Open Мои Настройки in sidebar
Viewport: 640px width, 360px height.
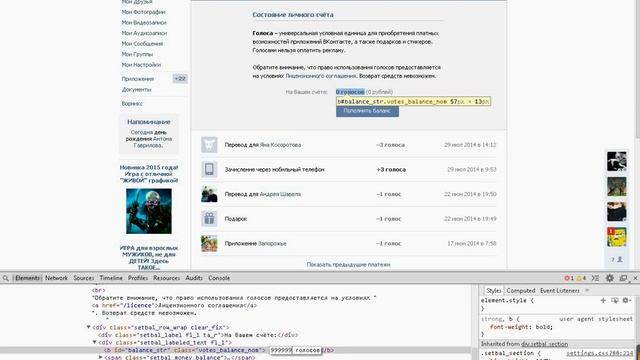coord(141,64)
